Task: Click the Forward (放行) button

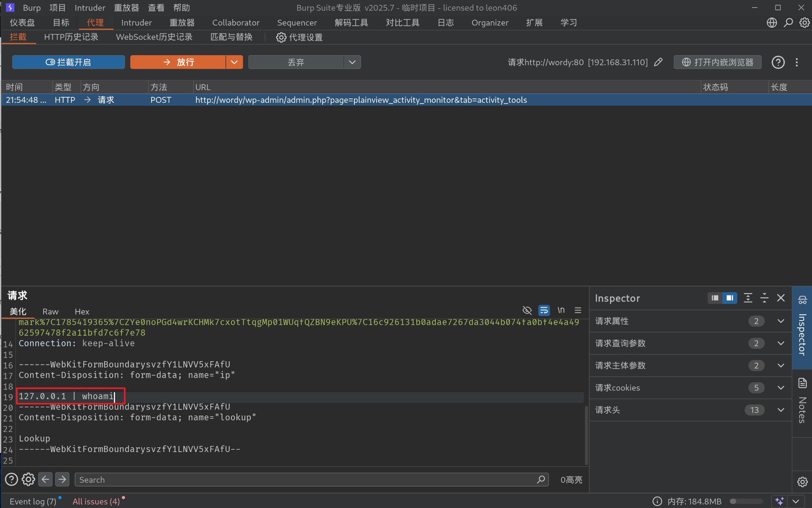Action: 178,62
